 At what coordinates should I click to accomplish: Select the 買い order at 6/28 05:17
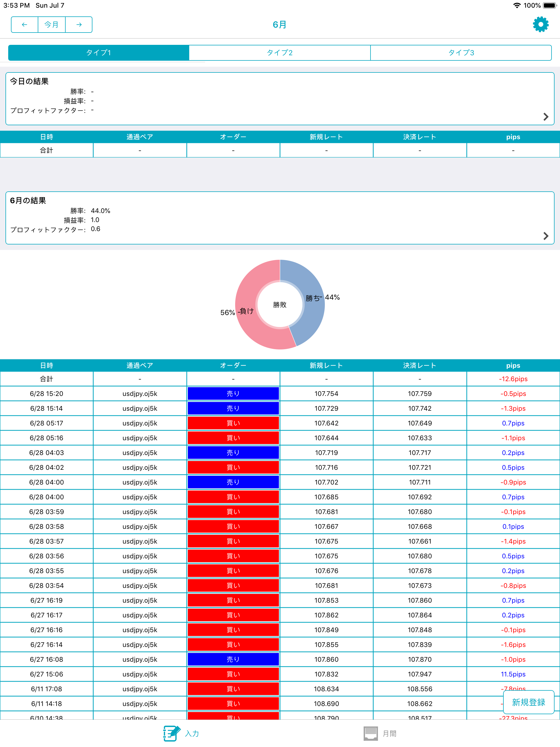pos(233,423)
